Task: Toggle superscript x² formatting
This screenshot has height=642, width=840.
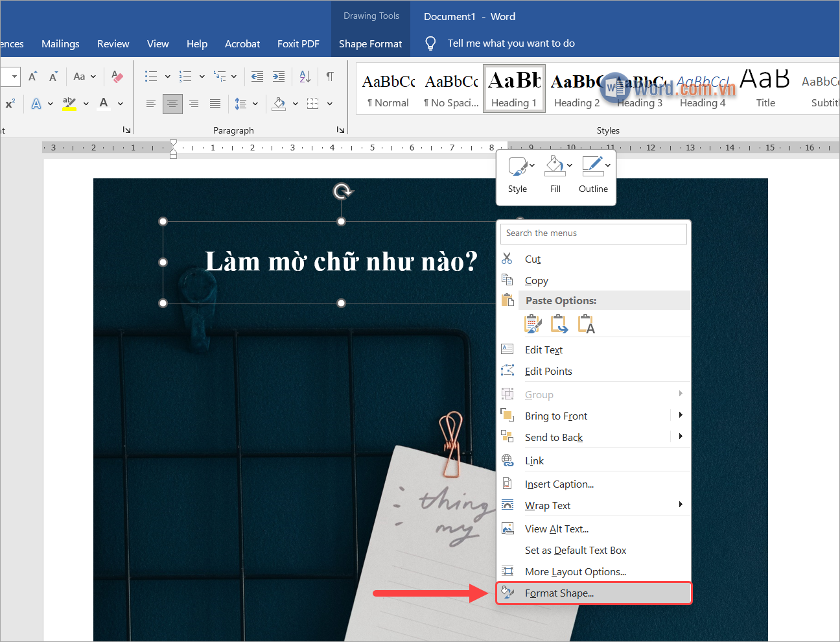Action: pyautogui.click(x=10, y=104)
